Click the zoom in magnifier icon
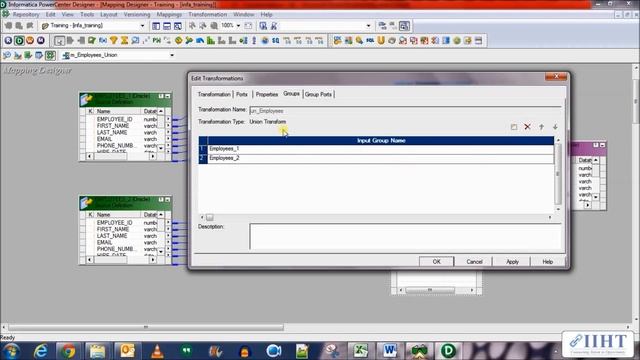This screenshot has height=360, width=640. tap(214, 25)
